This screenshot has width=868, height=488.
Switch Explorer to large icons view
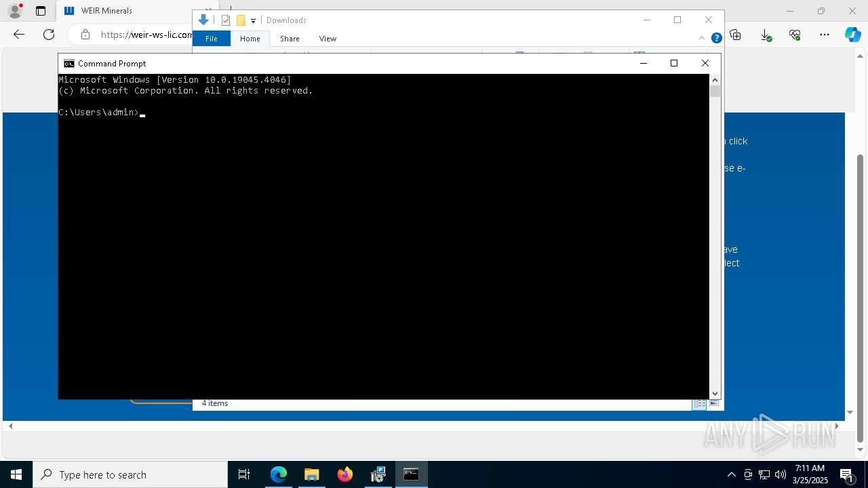pos(713,403)
